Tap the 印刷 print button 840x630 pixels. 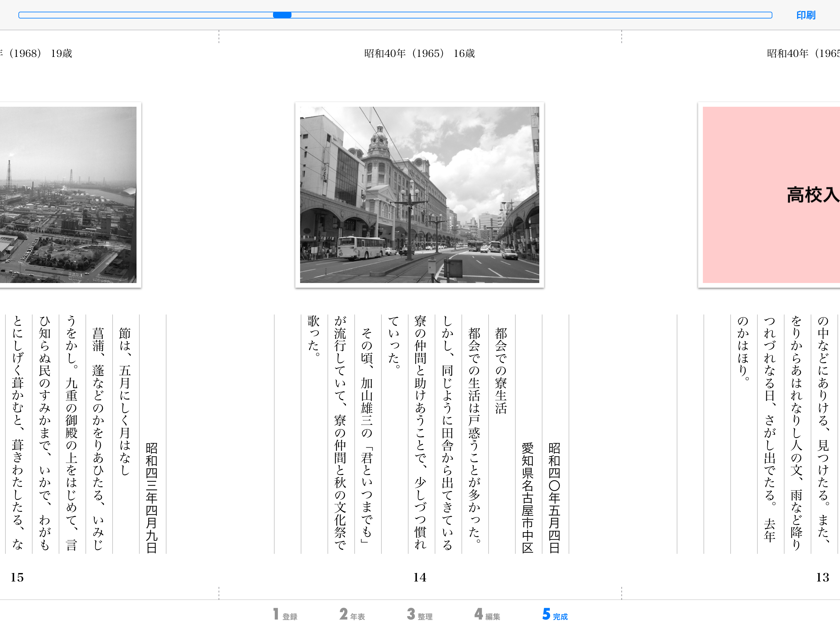[806, 15]
